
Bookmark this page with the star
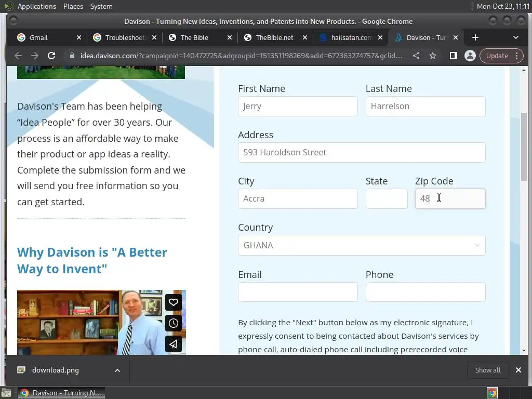point(433,56)
